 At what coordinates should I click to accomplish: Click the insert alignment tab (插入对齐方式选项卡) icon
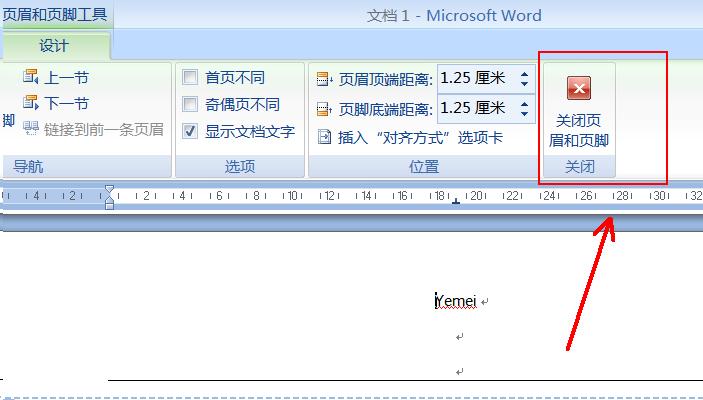324,137
